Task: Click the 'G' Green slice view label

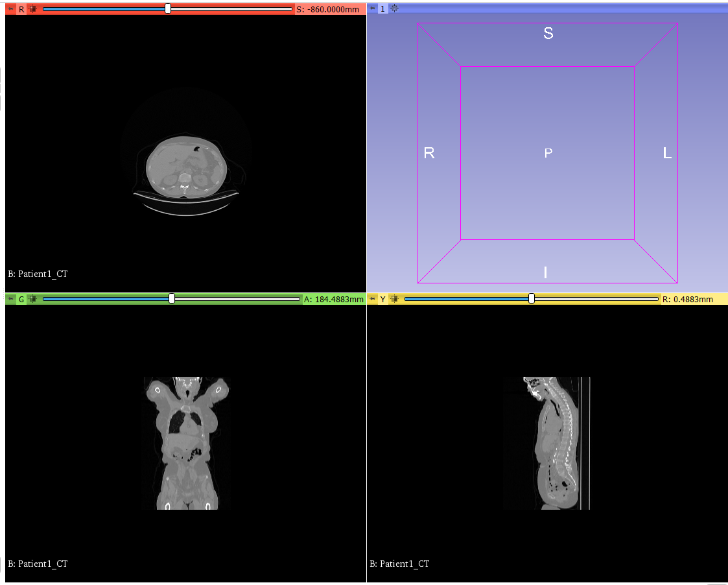Action: 21,299
